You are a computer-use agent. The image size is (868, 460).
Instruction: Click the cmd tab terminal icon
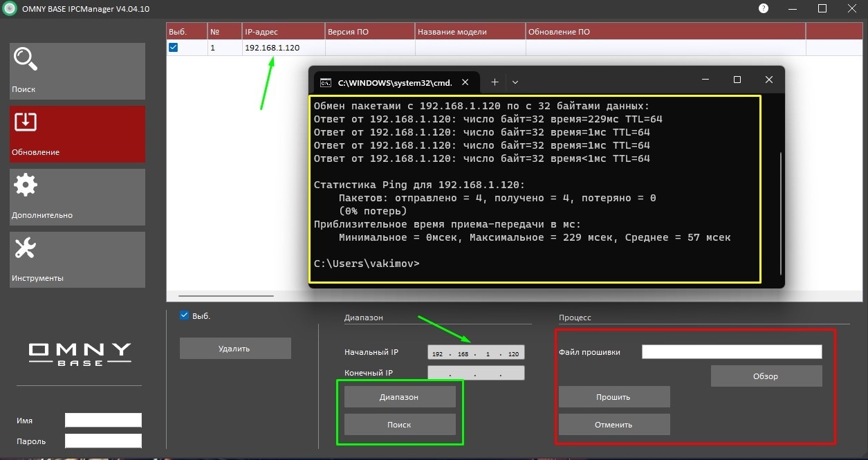(x=324, y=82)
